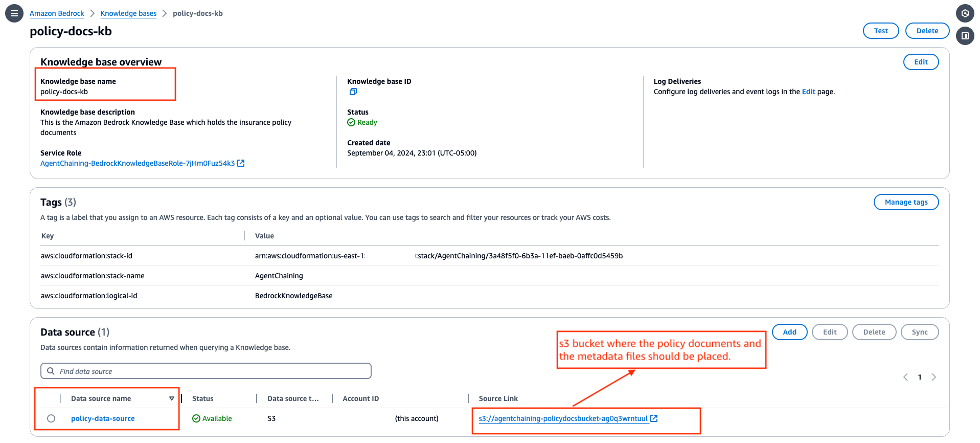980x443 pixels.
Task: Click the magnifier icon in Find data source
Action: point(51,371)
